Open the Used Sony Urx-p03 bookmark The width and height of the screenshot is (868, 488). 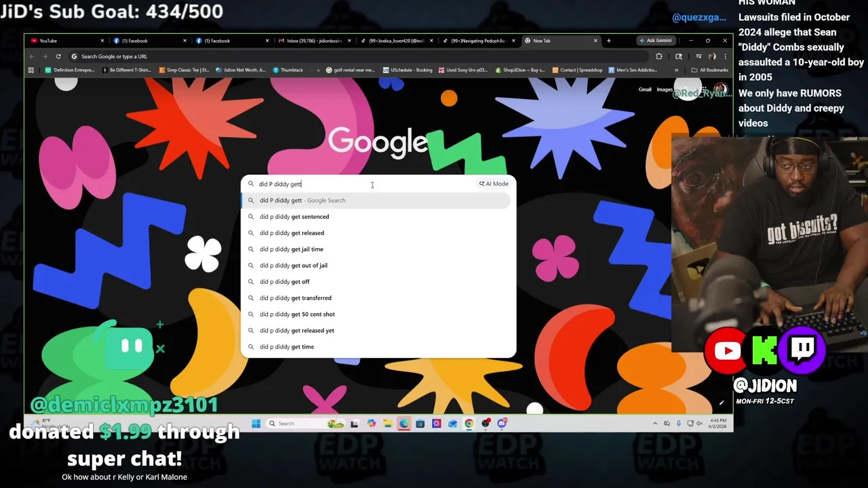click(463, 70)
